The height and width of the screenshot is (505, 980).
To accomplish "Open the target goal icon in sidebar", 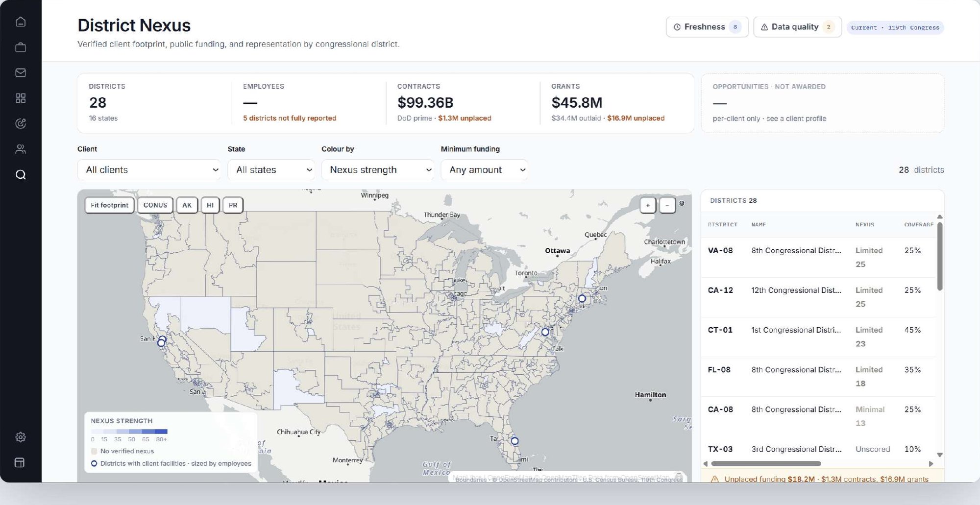I will (21, 123).
